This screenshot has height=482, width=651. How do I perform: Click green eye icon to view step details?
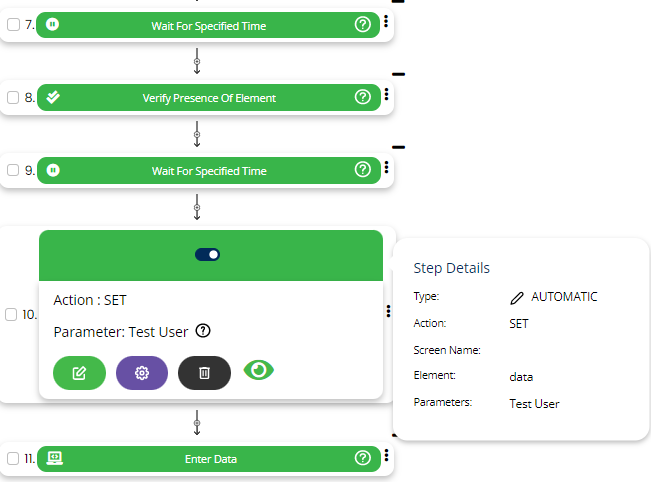259,370
